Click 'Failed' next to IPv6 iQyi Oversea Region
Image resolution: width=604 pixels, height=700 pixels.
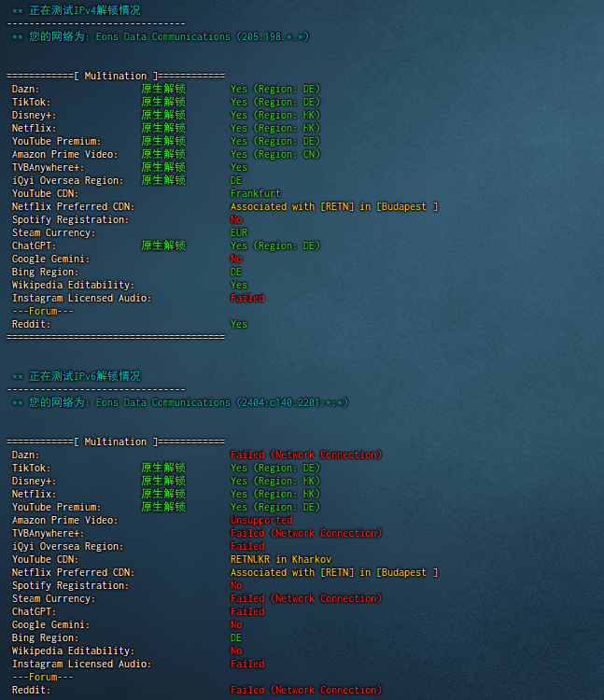tap(247, 546)
